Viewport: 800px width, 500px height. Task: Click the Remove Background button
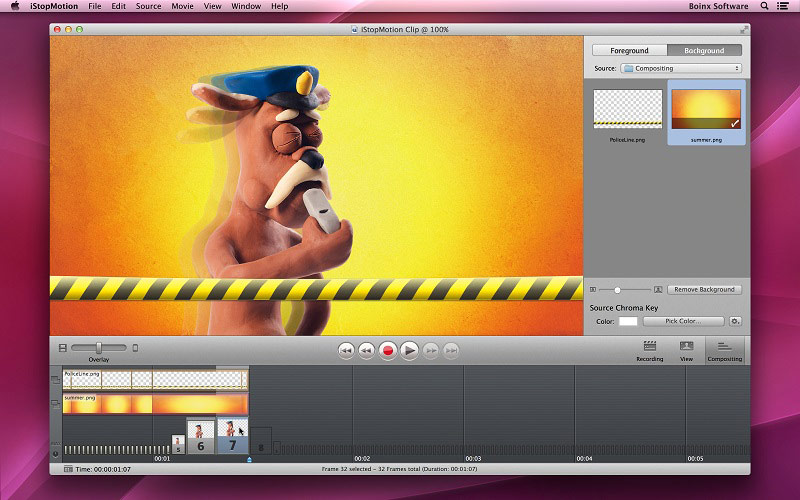(x=704, y=289)
